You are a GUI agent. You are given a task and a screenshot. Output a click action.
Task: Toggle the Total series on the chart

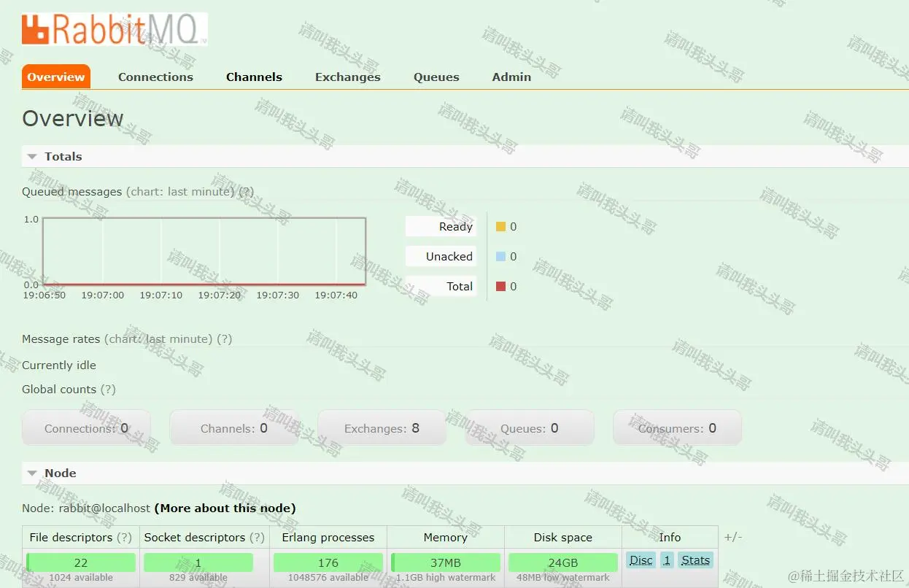(441, 286)
